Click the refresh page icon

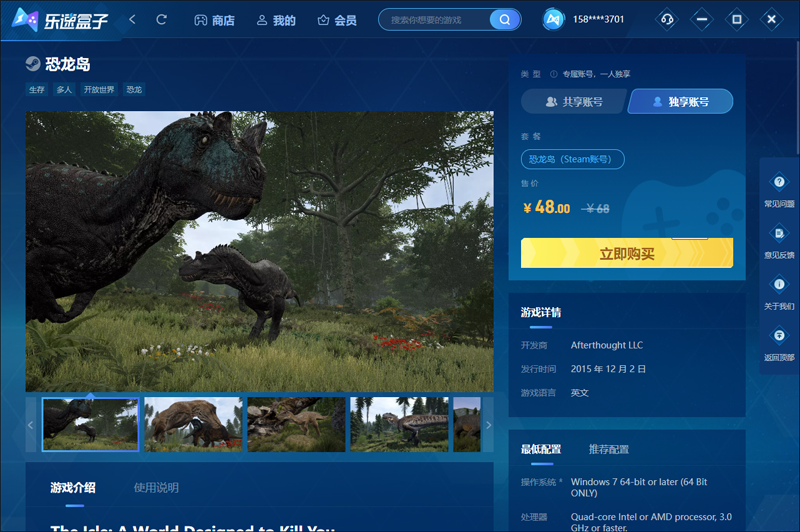[162, 20]
